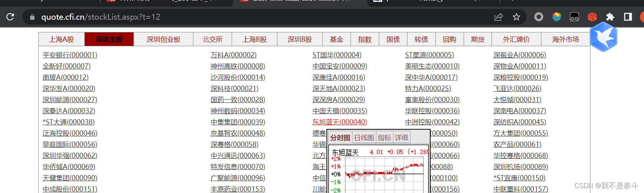Viewport: 644px width, 193px height.
Task: Open stock link 深康佳A(000016)
Action: click(x=339, y=77)
